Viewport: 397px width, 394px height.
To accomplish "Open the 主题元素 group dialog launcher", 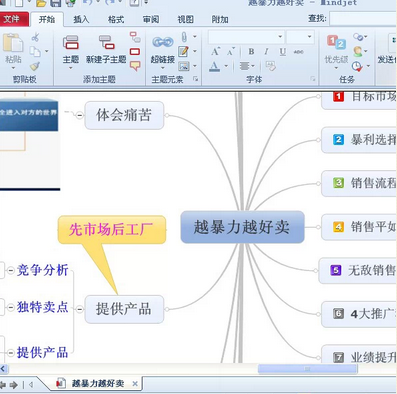I will point(196,79).
